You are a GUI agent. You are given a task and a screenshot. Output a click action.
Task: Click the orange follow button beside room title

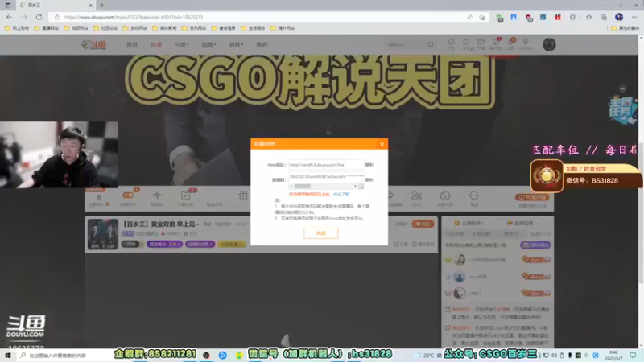(x=422, y=224)
